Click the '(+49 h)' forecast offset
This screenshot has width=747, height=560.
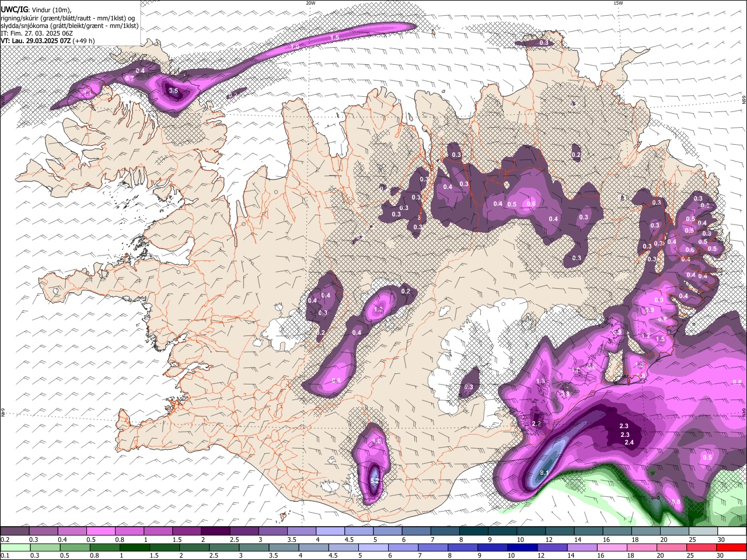pyautogui.click(x=84, y=41)
